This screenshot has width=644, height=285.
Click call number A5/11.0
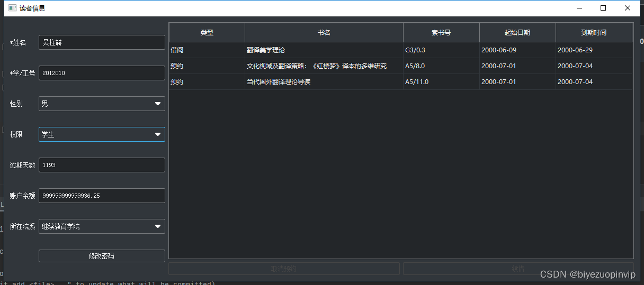click(441, 82)
